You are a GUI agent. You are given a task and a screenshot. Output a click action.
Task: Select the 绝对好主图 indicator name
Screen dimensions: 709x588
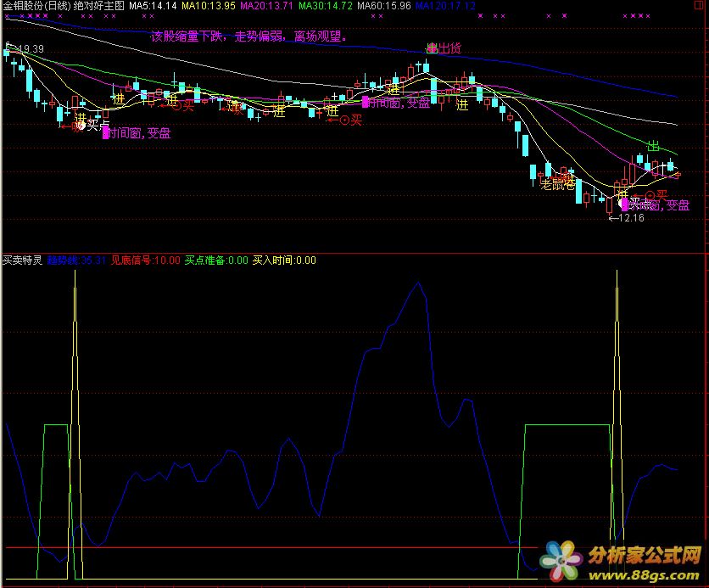pyautogui.click(x=98, y=6)
